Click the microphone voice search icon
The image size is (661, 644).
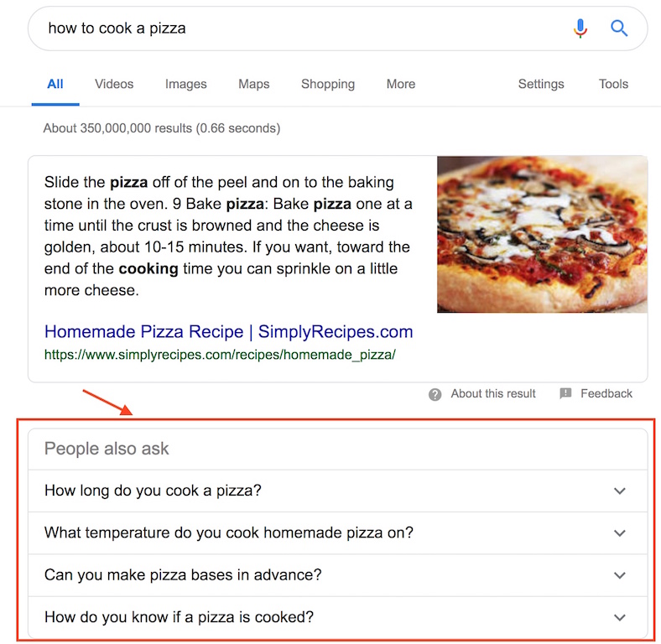click(x=580, y=29)
